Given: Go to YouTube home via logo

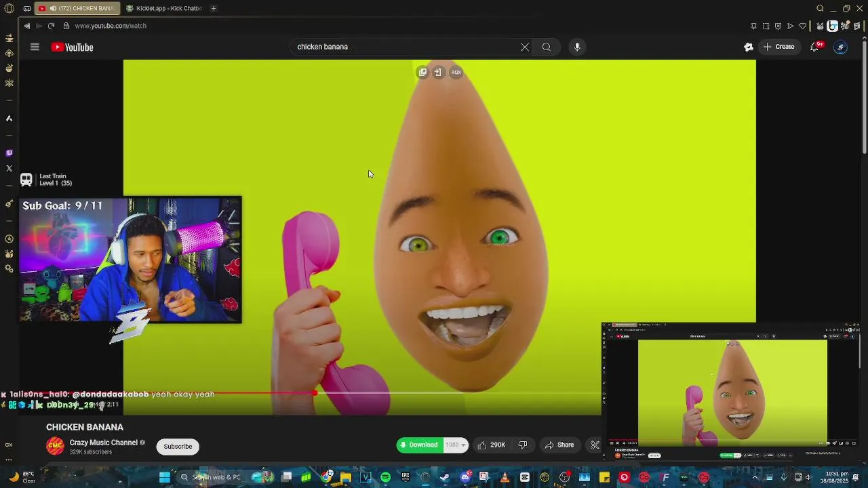Looking at the screenshot, I should (x=72, y=47).
